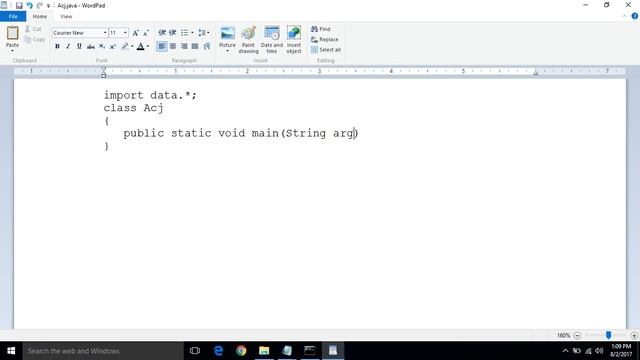Shrink the font with the small A icon
This screenshot has width=640, height=360.
[x=146, y=33]
